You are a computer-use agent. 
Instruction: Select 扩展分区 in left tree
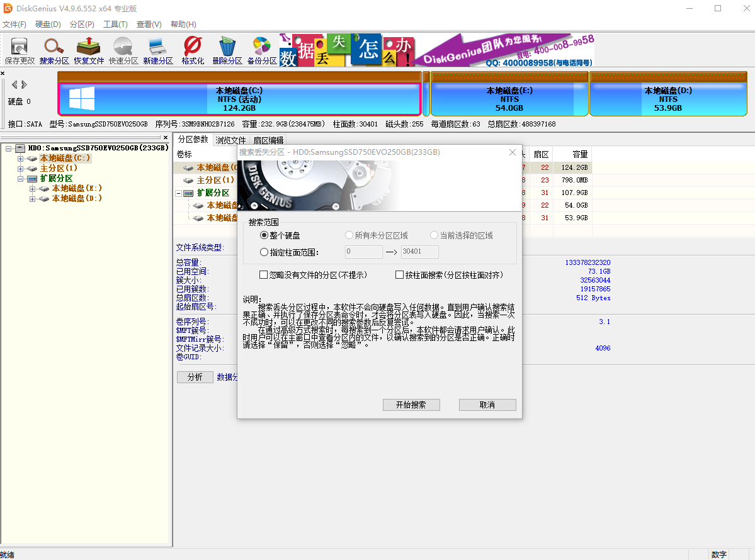pyautogui.click(x=56, y=178)
